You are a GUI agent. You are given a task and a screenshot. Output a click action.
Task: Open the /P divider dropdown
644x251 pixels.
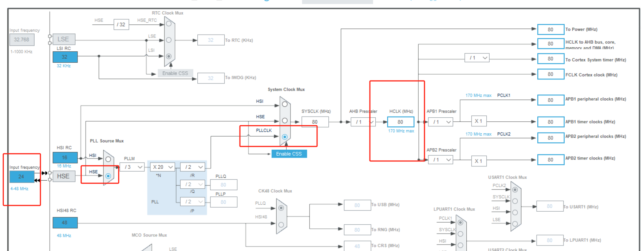[x=193, y=201]
